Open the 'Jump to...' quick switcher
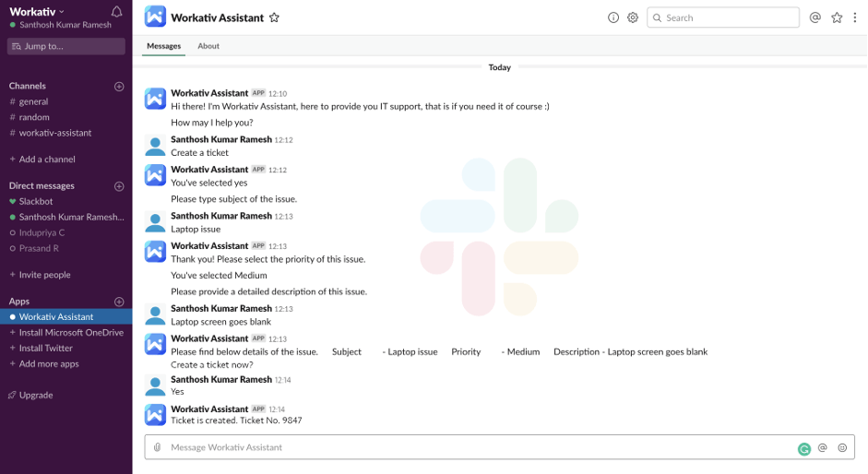868x474 pixels. pos(65,46)
